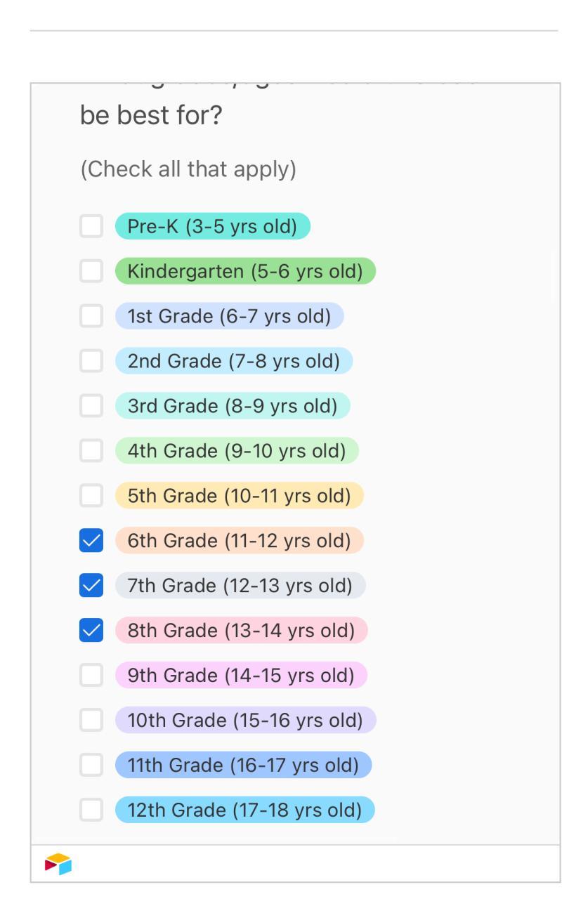Click the 12th Grade label pill
Viewport: 588px width, 899px height.
(x=245, y=811)
